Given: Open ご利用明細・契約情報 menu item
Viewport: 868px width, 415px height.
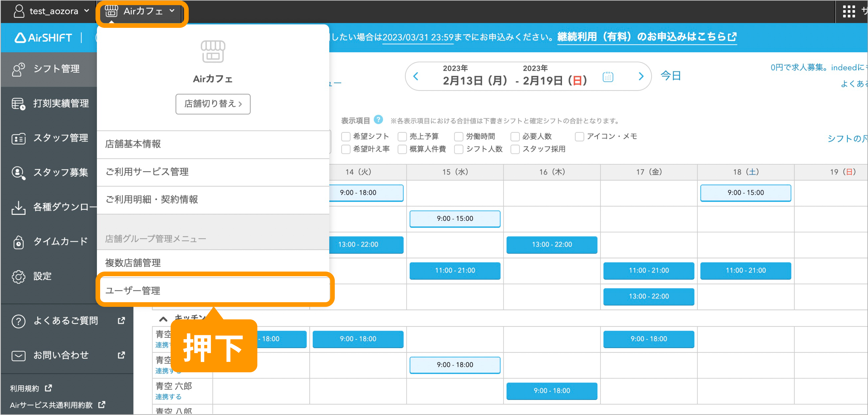Looking at the screenshot, I should 213,200.
